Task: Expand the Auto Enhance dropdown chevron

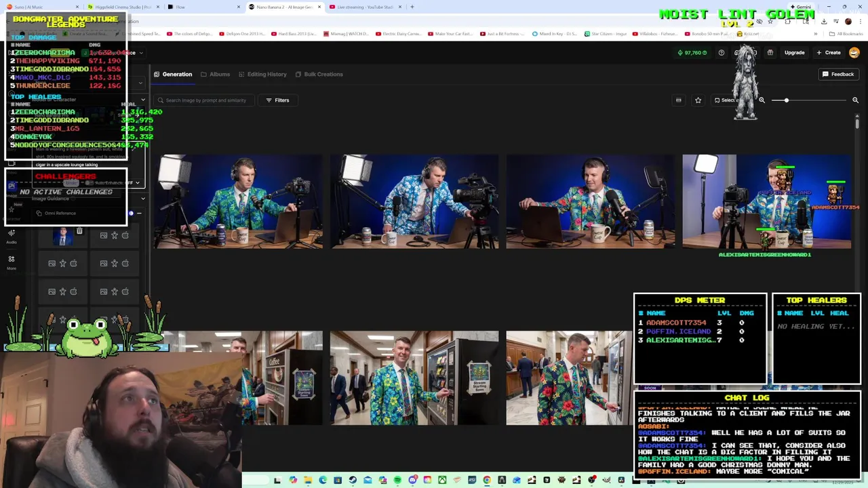Action: pyautogui.click(x=138, y=183)
